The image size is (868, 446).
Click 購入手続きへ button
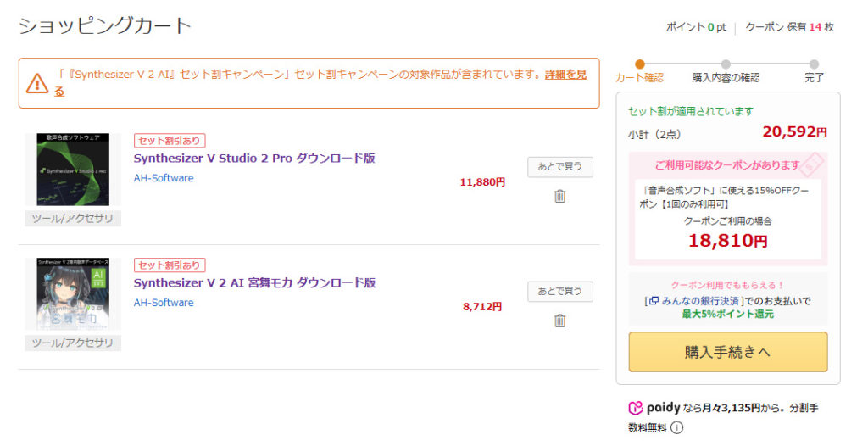pos(727,352)
